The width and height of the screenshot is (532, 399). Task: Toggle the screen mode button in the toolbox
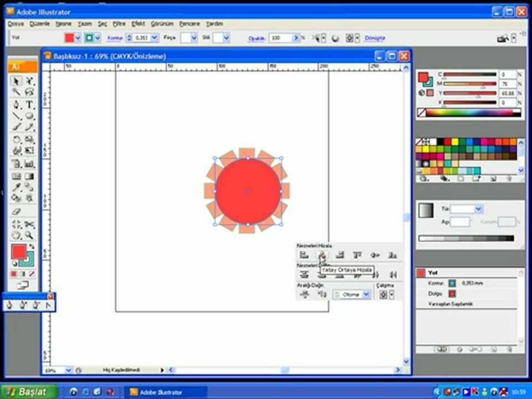(x=23, y=285)
